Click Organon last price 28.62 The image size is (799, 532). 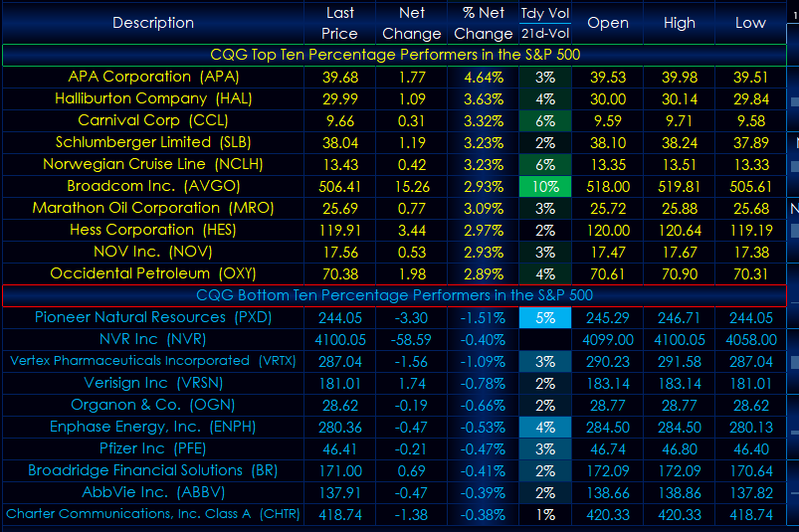point(340,406)
